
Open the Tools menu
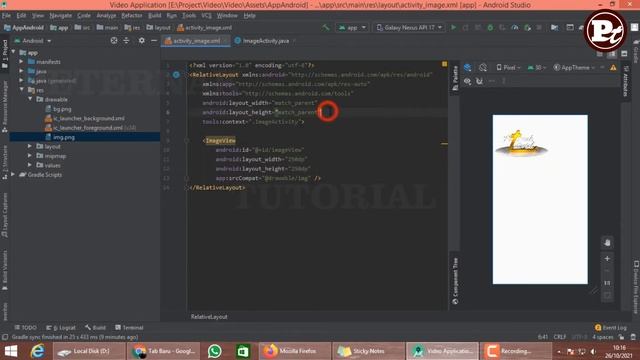tap(189, 16)
